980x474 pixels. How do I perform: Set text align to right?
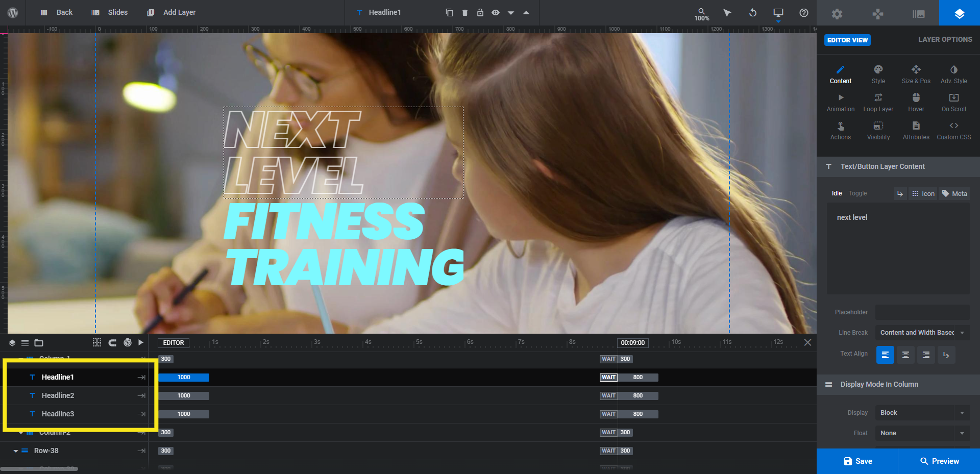click(926, 355)
